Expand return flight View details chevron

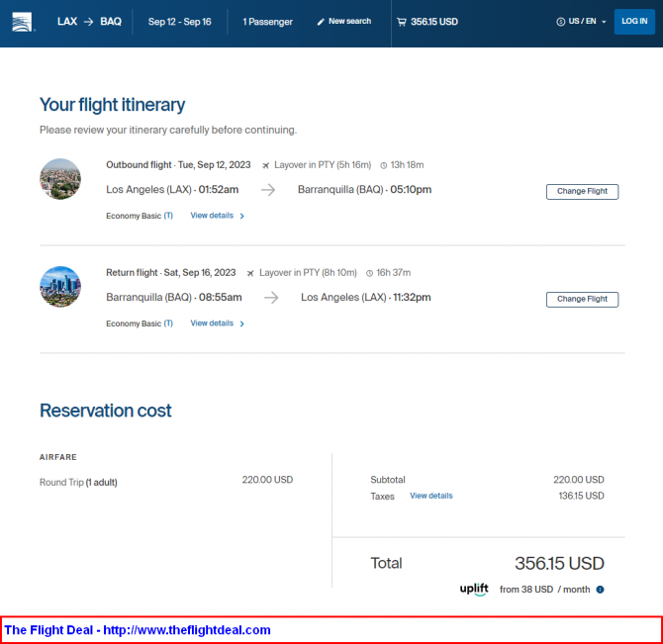[x=241, y=323]
